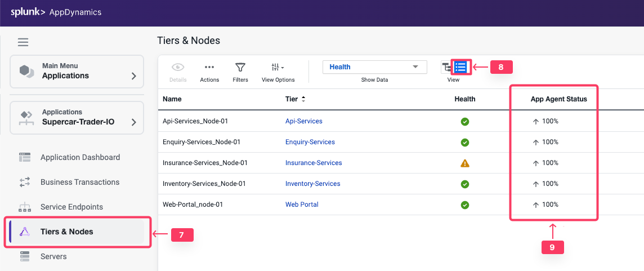Expand the Supercar-Trader-IO application selector

77,117
